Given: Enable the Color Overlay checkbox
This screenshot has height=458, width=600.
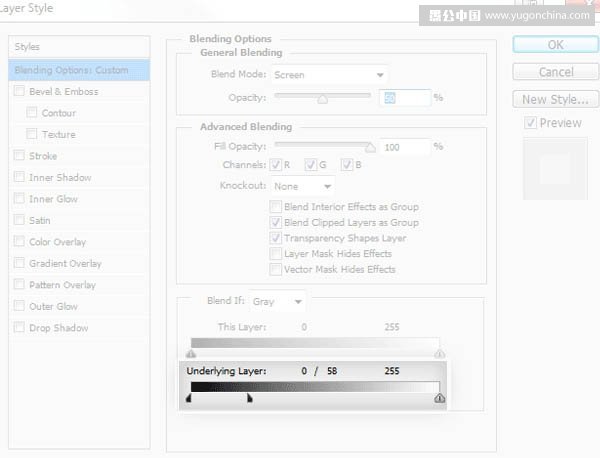Looking at the screenshot, I should [x=19, y=241].
